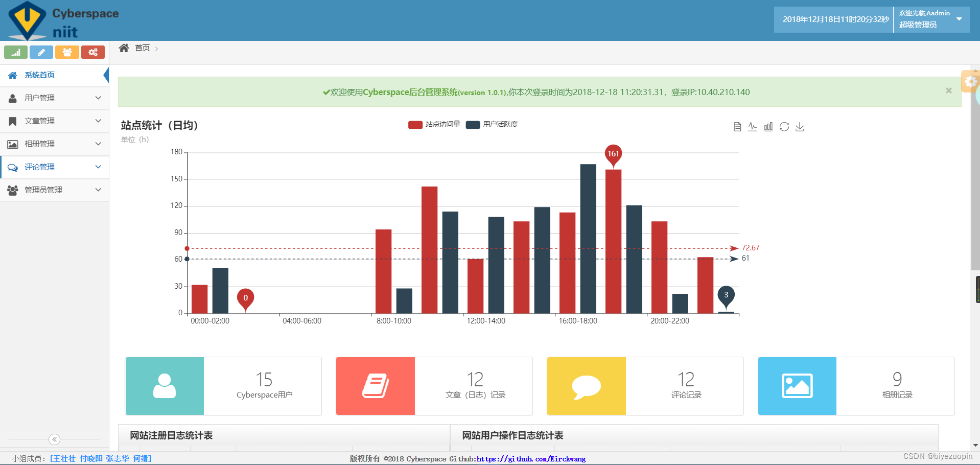980x465 pixels.
Task: Click the 20:00-22:00 axis label
Action: [670, 321]
